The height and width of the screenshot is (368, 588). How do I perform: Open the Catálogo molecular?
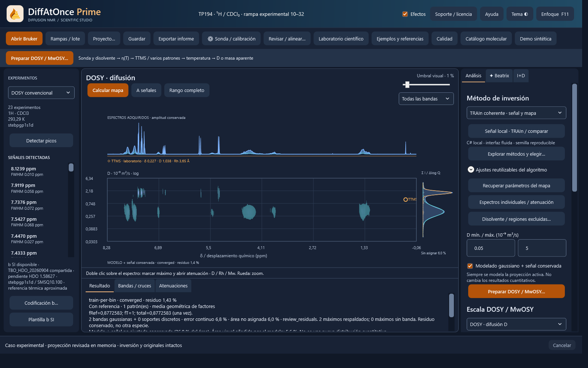pyautogui.click(x=486, y=39)
